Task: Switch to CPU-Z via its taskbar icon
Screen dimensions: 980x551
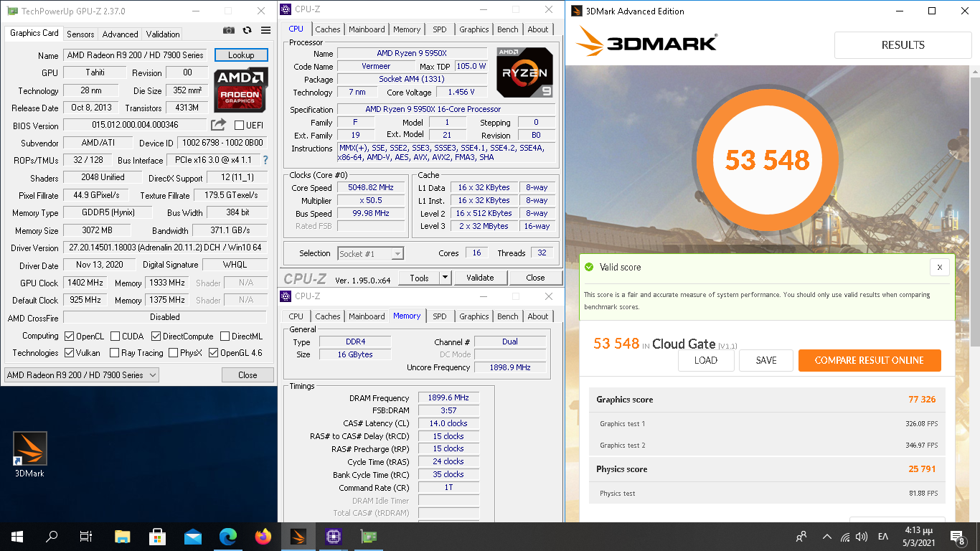Action: click(x=334, y=537)
